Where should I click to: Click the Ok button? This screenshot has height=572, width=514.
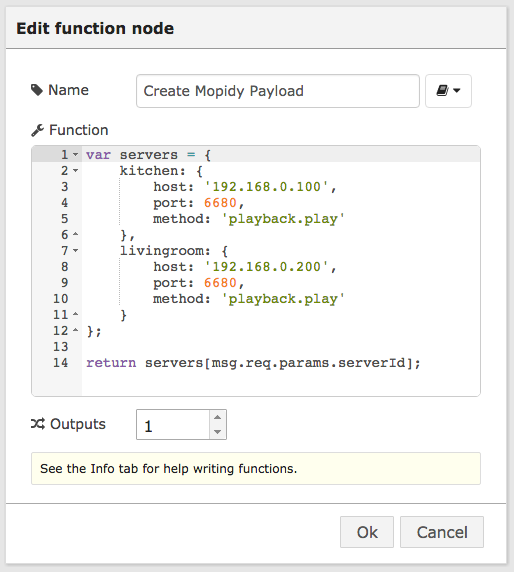(367, 532)
